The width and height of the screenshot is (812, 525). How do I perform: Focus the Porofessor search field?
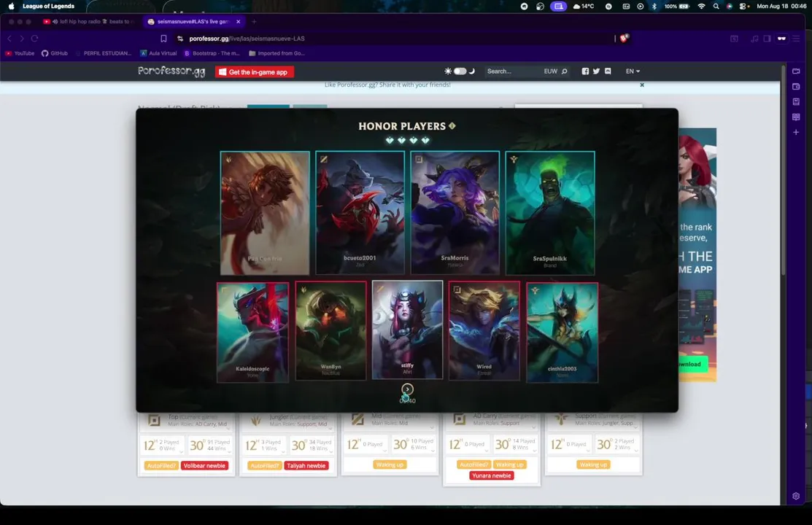(513, 71)
